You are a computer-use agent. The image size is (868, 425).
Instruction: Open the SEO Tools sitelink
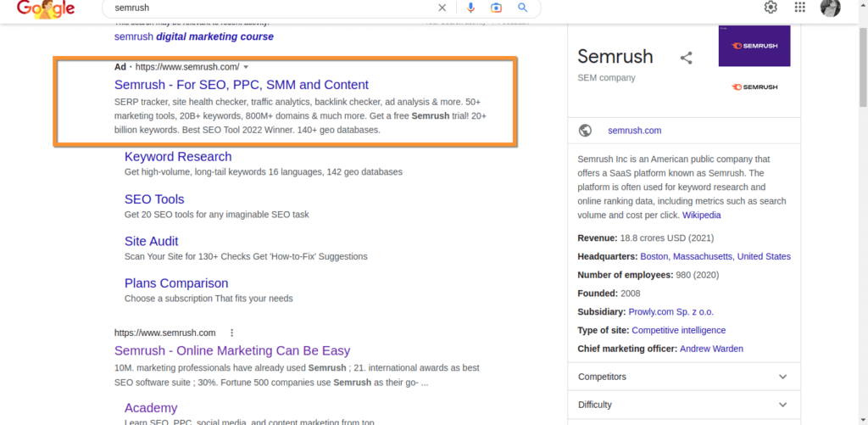click(x=154, y=199)
